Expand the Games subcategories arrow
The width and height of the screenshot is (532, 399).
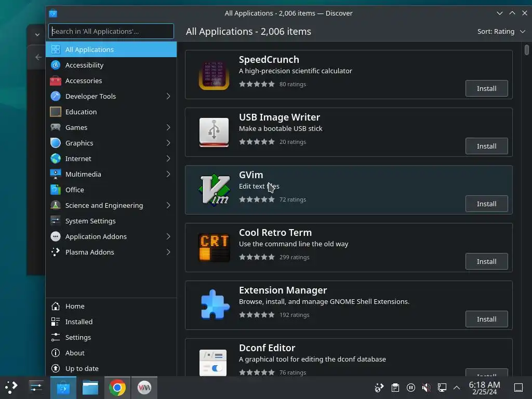click(x=168, y=127)
